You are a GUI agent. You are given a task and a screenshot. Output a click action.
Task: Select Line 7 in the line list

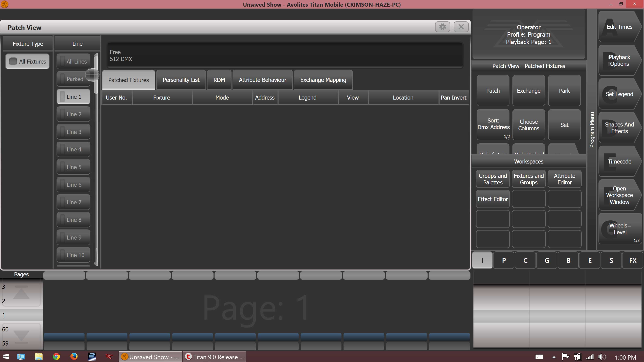tap(73, 202)
